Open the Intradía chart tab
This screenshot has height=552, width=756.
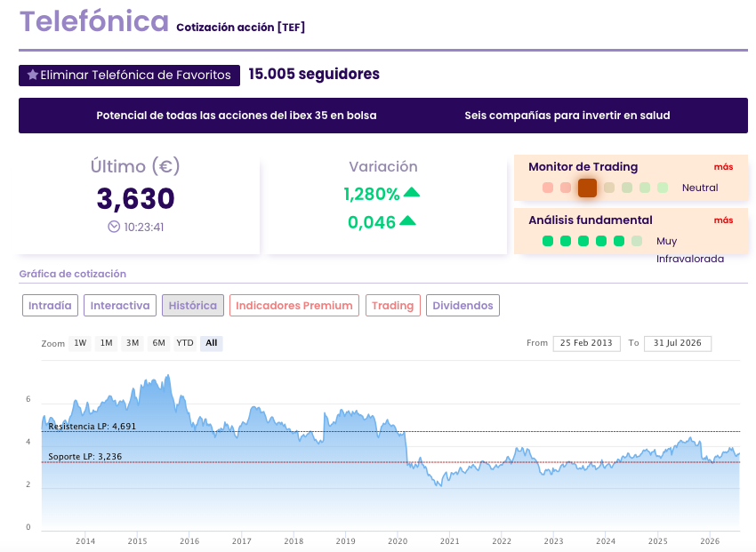point(50,306)
